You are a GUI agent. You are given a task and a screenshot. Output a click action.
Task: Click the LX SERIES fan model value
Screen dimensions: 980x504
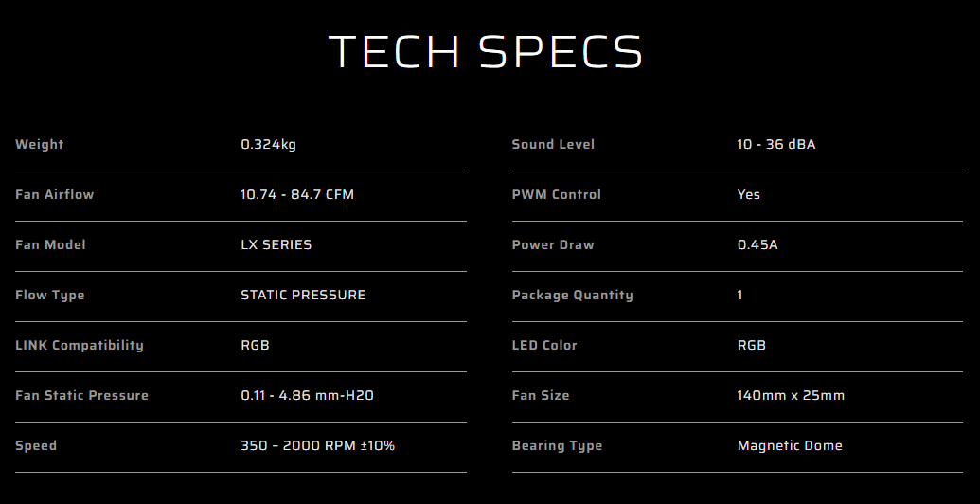tap(276, 244)
